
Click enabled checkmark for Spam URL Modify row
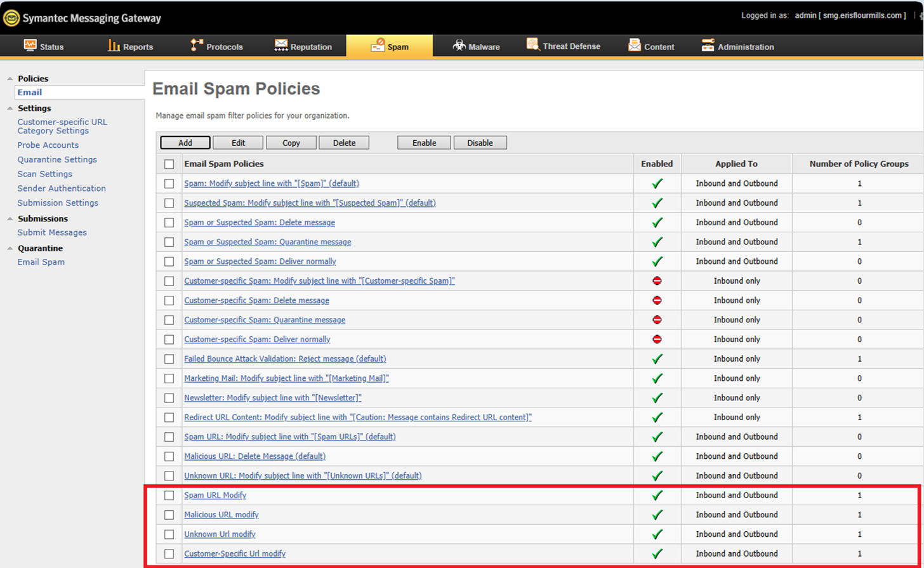coord(657,495)
